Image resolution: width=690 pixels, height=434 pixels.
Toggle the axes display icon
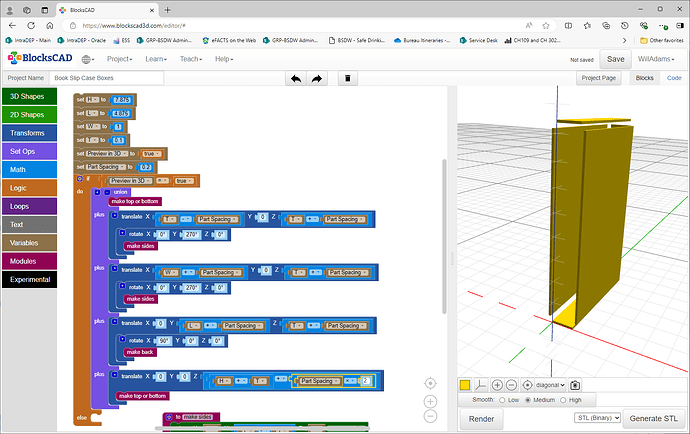pos(481,385)
